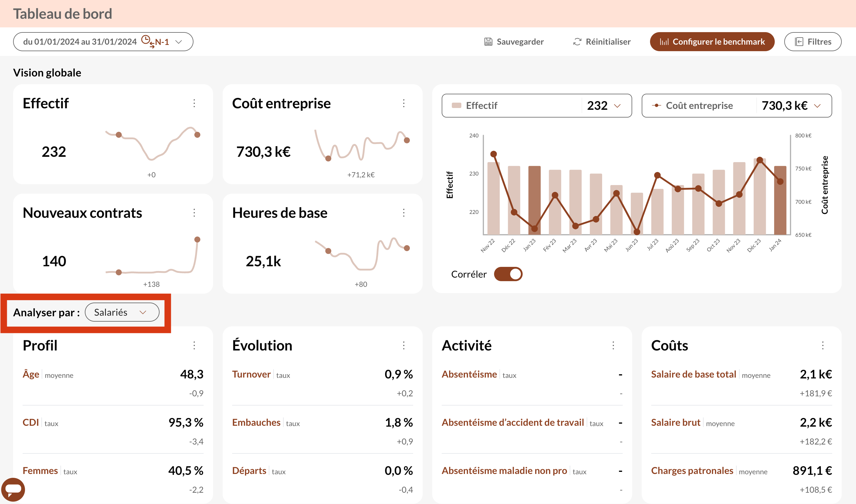The width and height of the screenshot is (856, 504).
Task: Expand the Effectif chart metric selector
Action: (x=537, y=106)
